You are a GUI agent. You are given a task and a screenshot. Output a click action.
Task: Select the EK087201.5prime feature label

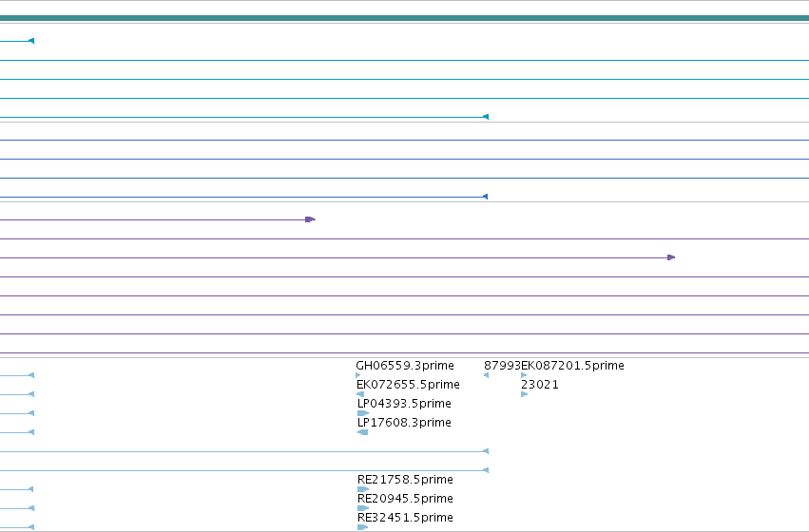point(572,366)
